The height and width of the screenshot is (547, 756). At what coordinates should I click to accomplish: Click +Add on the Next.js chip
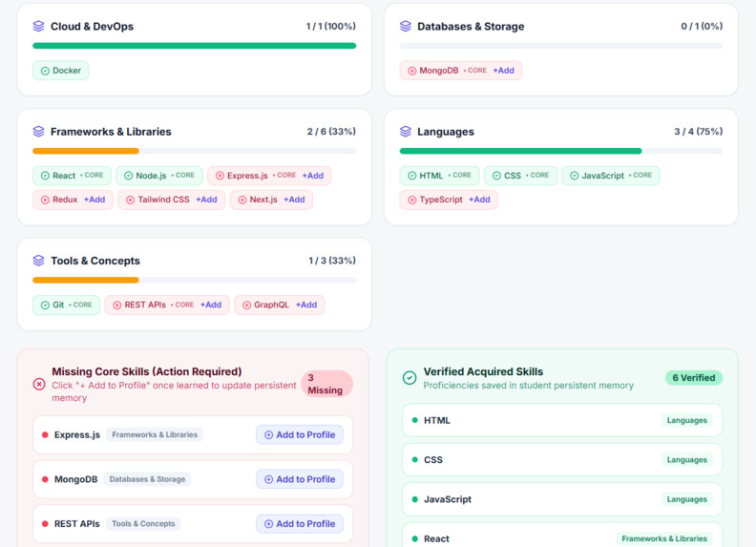pos(294,200)
